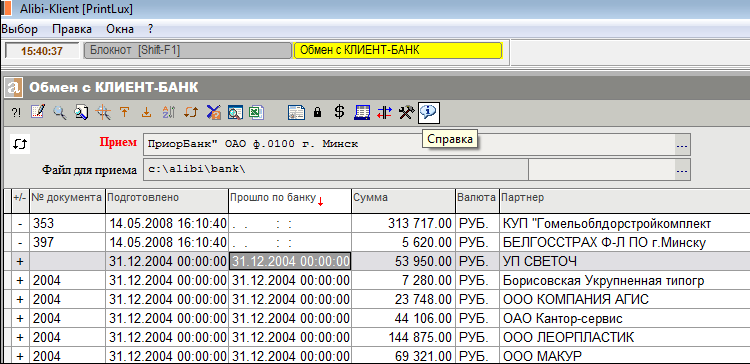Click the window-with-magnifier view icon
The height and width of the screenshot is (364, 750).
coord(235,113)
